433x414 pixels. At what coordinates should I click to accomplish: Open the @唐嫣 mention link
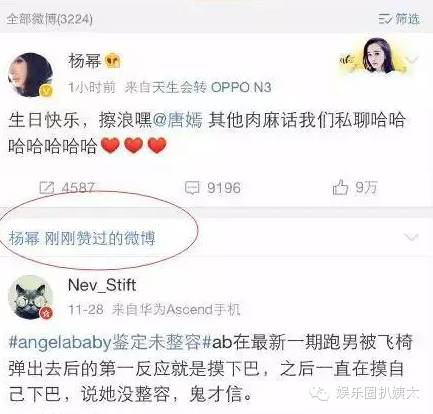[x=178, y=121]
